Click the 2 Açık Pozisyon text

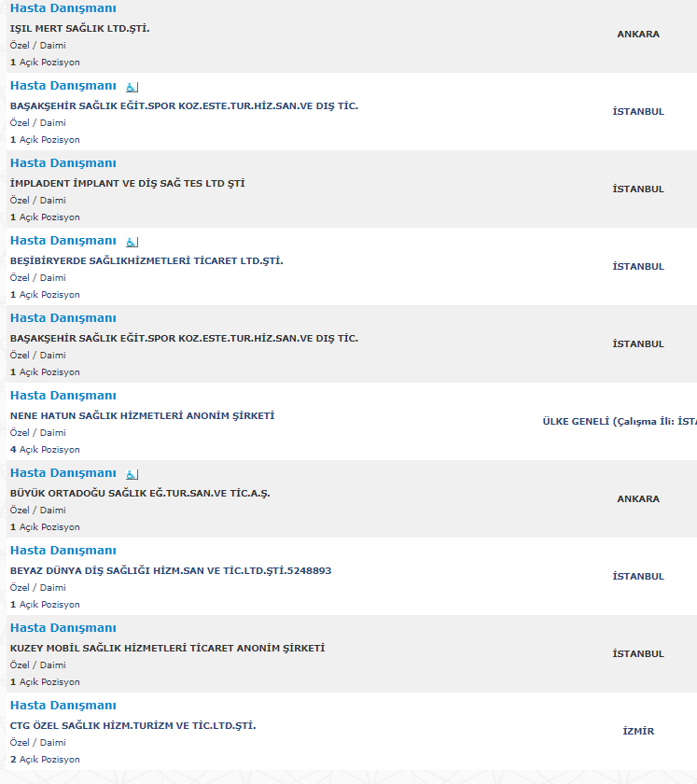[45, 760]
